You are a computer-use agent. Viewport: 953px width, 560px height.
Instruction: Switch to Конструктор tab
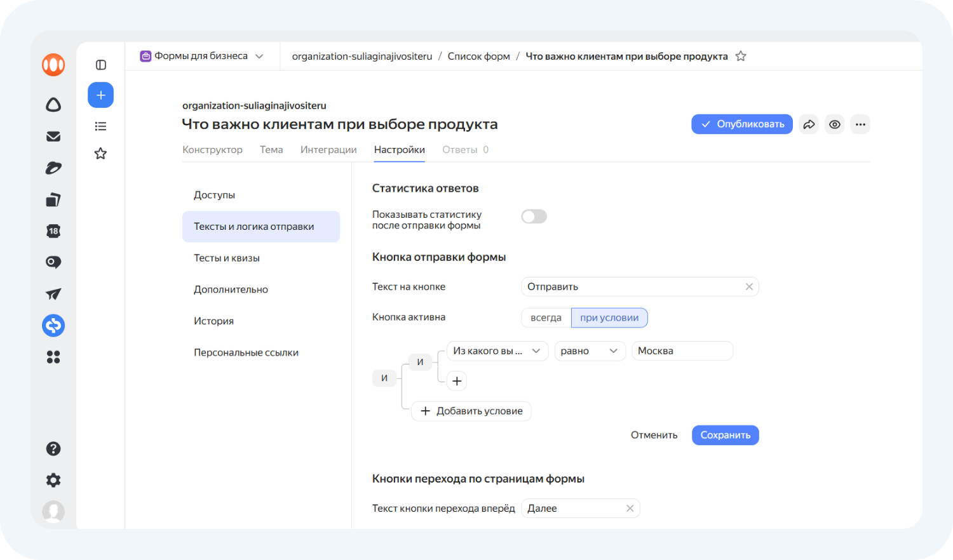[212, 150]
